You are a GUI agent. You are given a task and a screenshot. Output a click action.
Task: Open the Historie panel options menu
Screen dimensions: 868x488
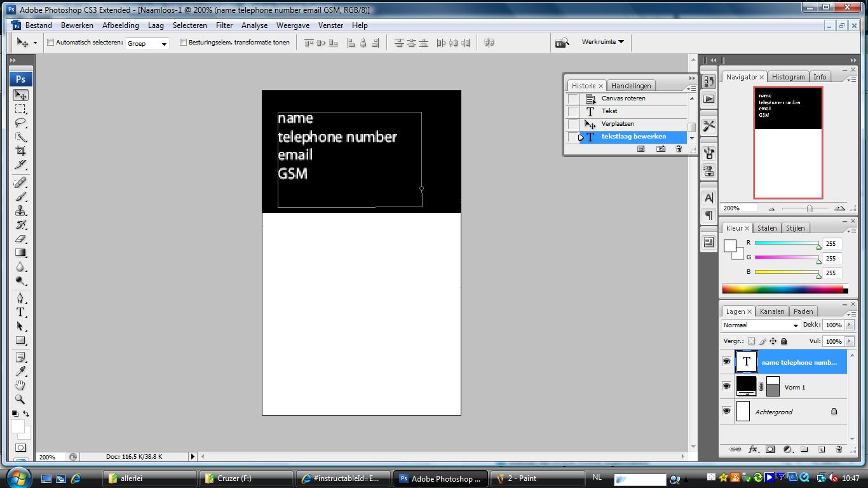pos(691,88)
